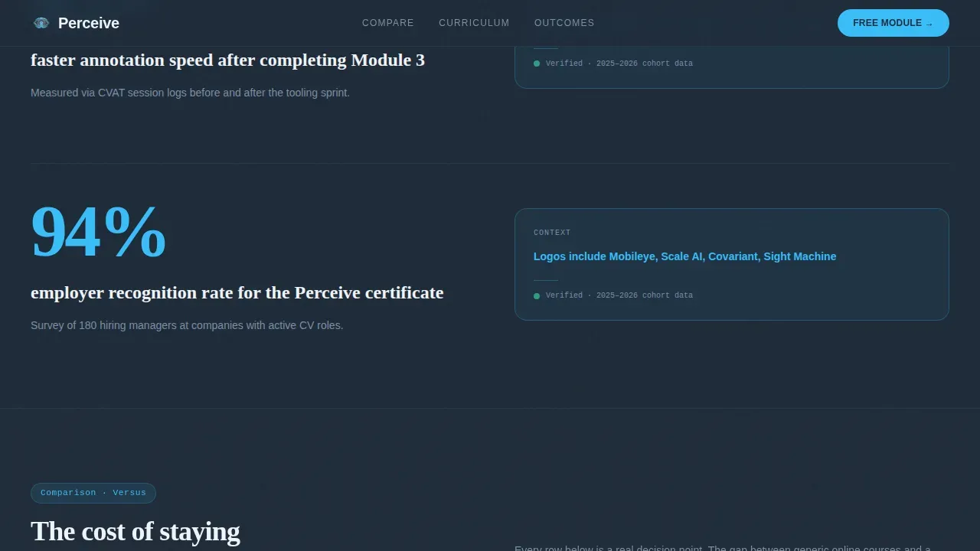Screen dimensions: 980x551
Task: Click the Every row below paragraph
Action: (723, 548)
